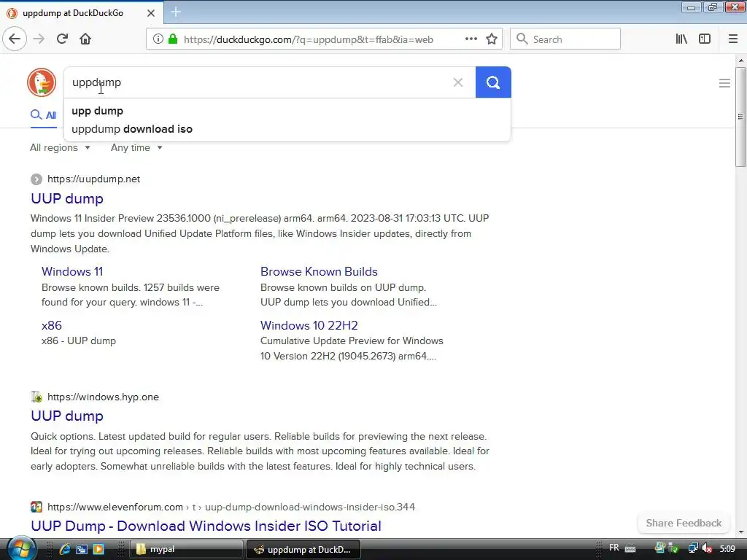Image resolution: width=747 pixels, height=560 pixels.
Task: Click the https://windows.hyp.one URL text
Action: point(103,397)
